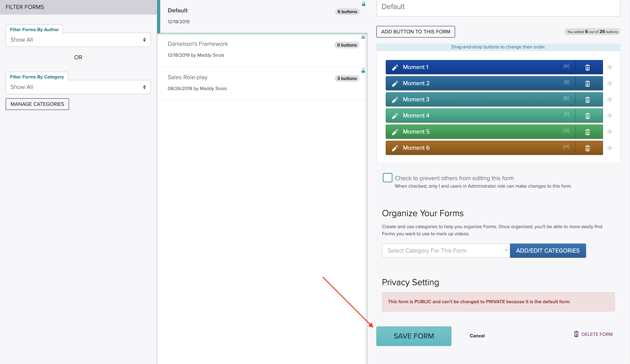Click the locked padlock on Danielson's Framework
The height and width of the screenshot is (364, 630).
(x=363, y=37)
